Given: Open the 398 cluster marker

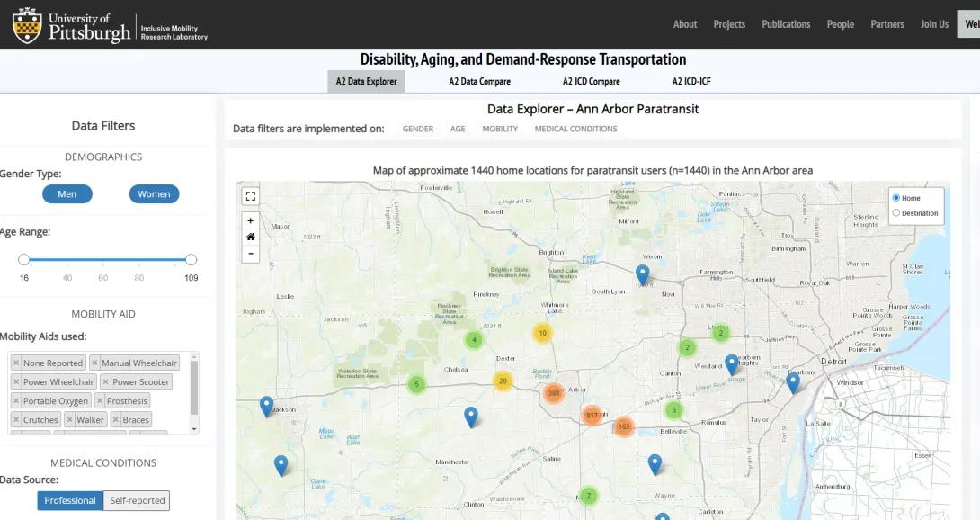Looking at the screenshot, I should [x=554, y=393].
